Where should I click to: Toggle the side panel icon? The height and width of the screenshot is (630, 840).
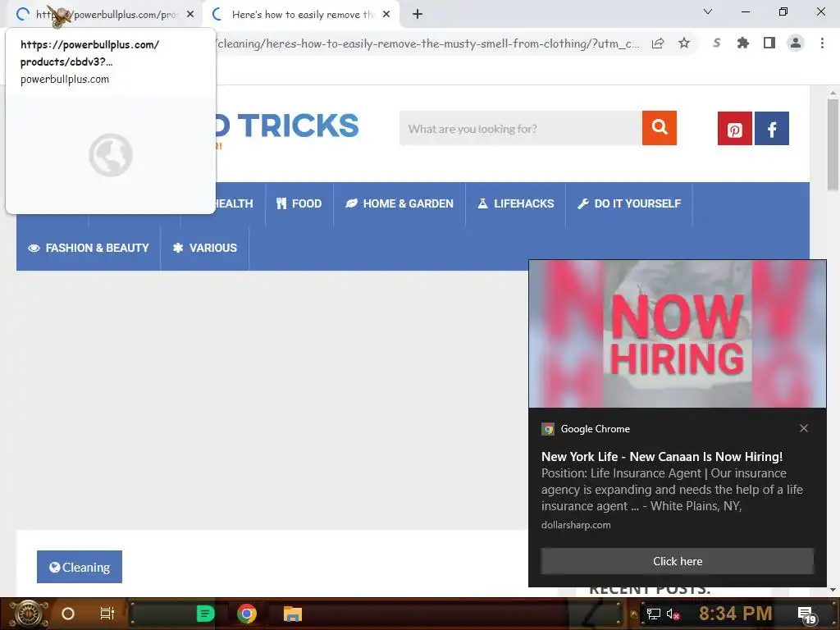(769, 43)
